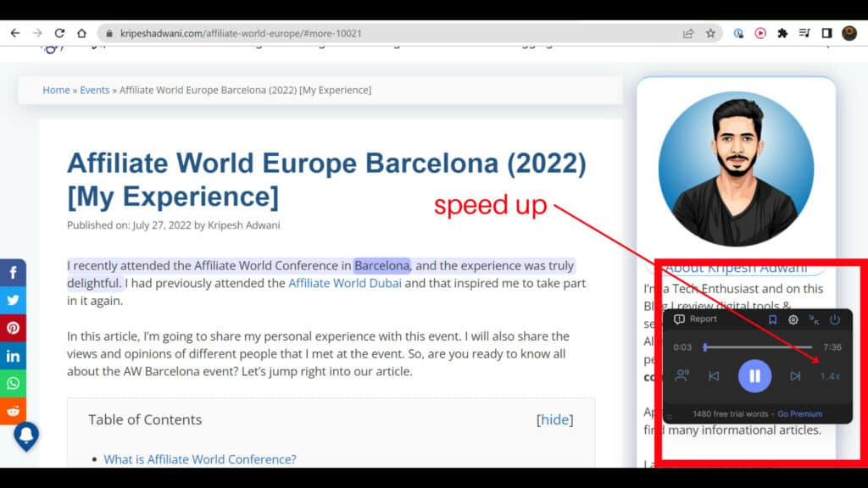The height and width of the screenshot is (488, 868).
Task: Share the post on WhatsApp
Action: 13,383
